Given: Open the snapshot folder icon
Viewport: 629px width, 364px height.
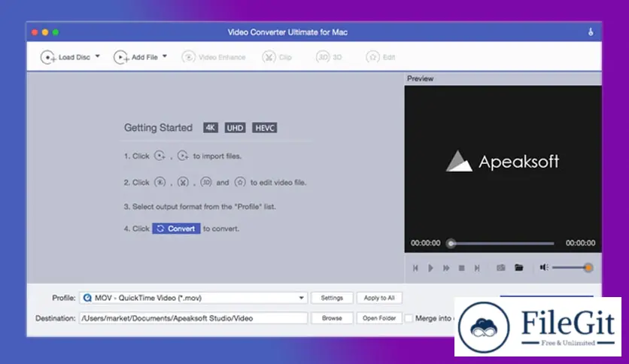Looking at the screenshot, I should tap(518, 268).
